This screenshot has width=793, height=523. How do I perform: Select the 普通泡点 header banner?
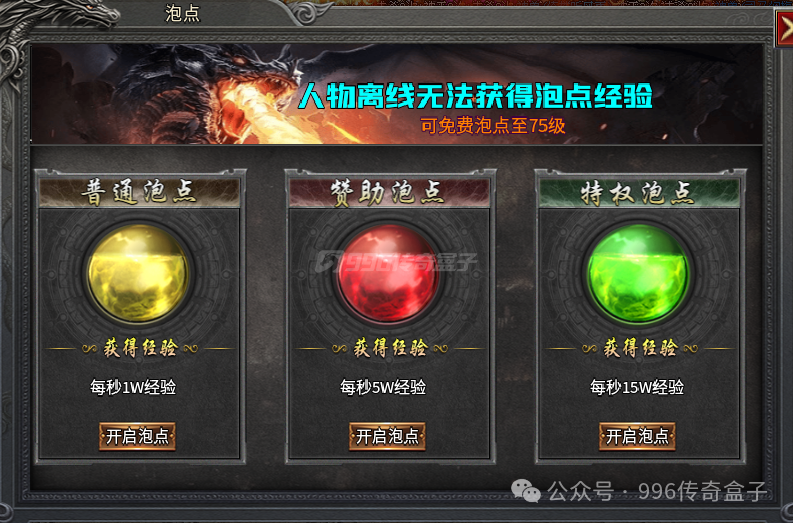pos(139,193)
